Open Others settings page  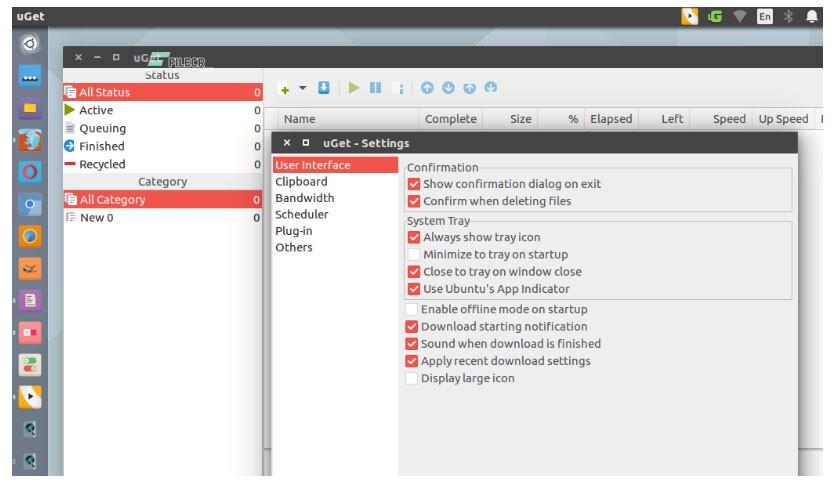tap(335, 247)
